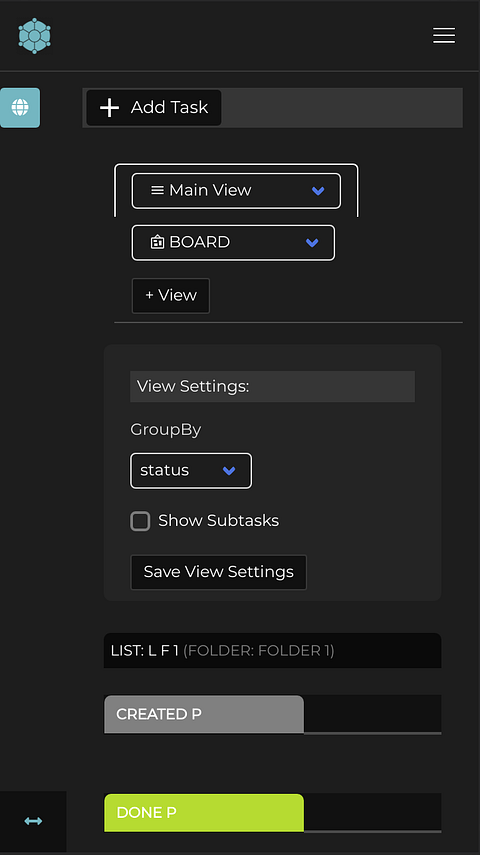Click the empty area beside DONE P column
This screenshot has width=480, height=855.
point(373,812)
